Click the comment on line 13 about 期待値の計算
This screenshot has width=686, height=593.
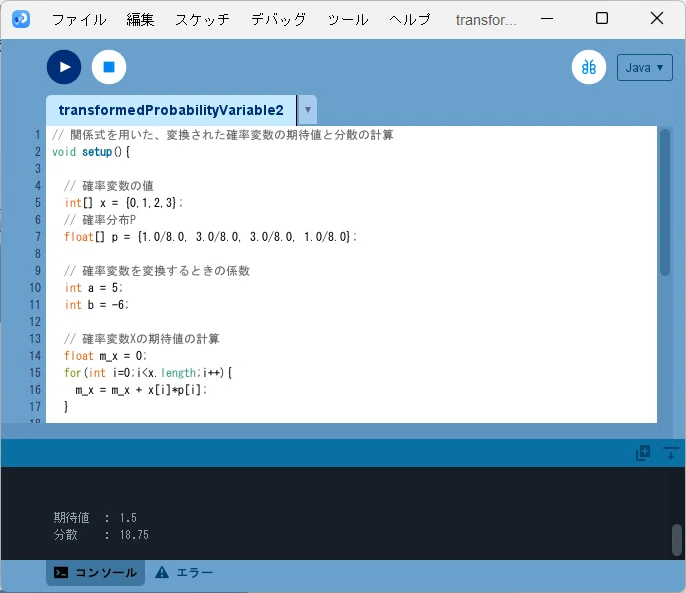(x=142, y=339)
